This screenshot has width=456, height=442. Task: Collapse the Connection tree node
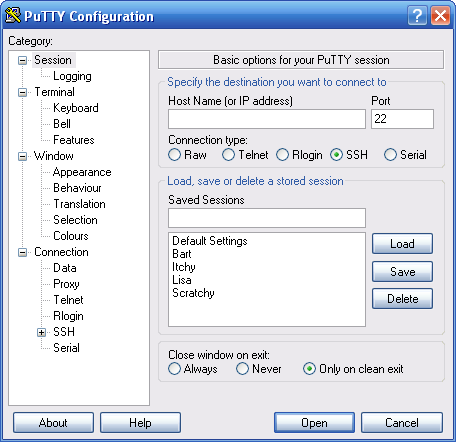coord(22,252)
